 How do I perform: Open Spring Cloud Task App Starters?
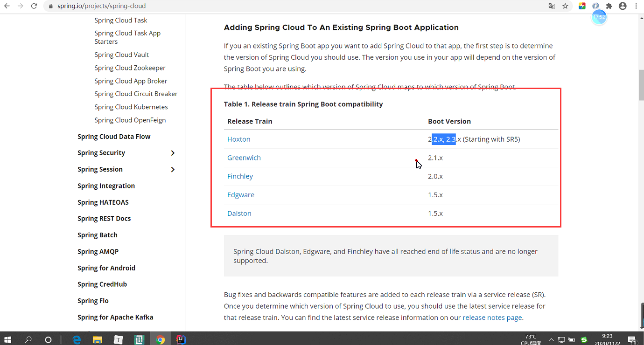coord(127,37)
